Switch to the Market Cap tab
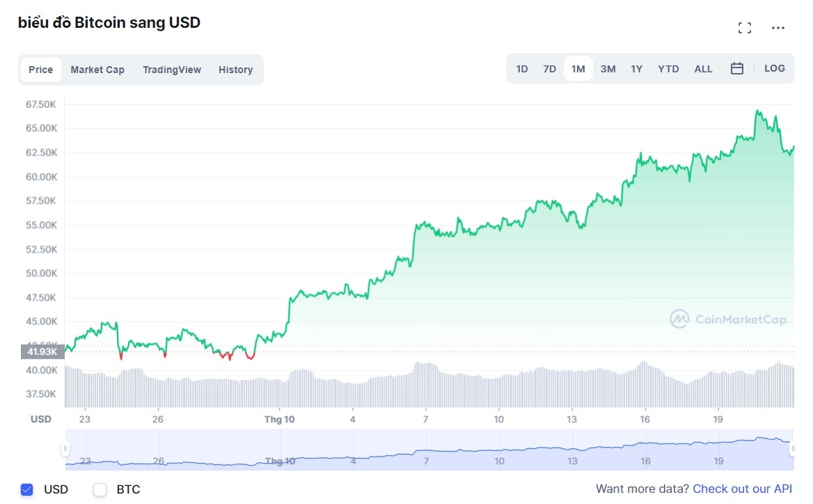This screenshot has width=813, height=504. (97, 70)
